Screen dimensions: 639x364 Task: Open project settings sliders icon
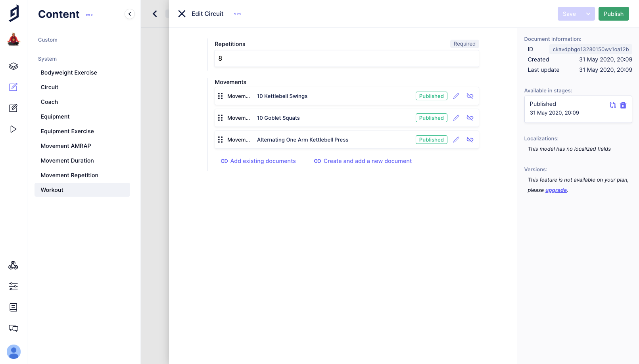tap(13, 286)
